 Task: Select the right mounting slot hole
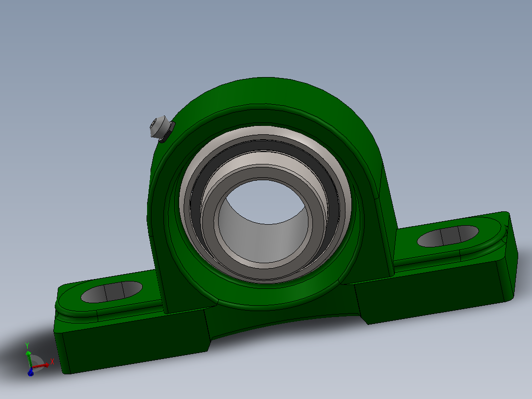tap(448, 236)
